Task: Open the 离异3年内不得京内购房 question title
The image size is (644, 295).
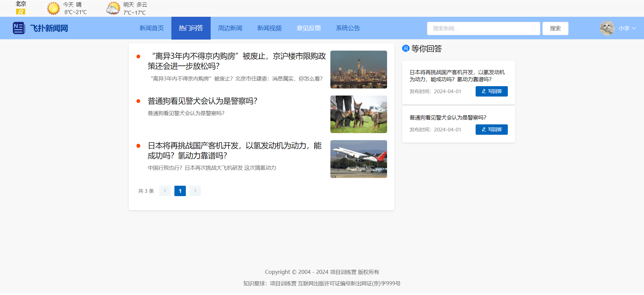Action: pos(237,61)
